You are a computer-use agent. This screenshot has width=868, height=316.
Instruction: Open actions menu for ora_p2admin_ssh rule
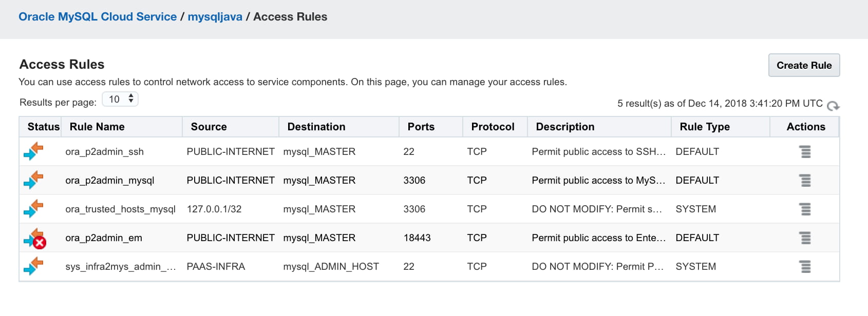click(x=805, y=152)
